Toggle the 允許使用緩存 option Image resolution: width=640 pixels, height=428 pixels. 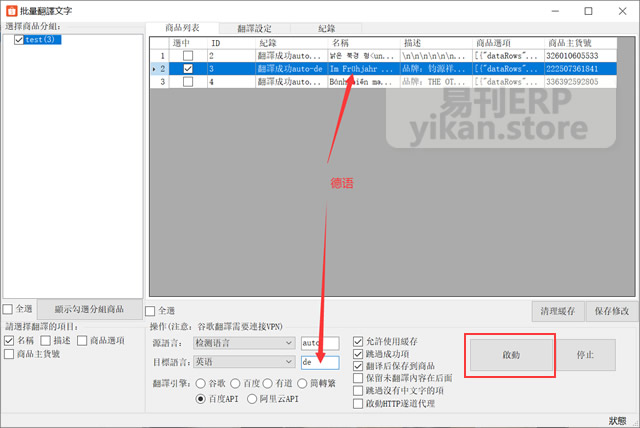(x=359, y=343)
